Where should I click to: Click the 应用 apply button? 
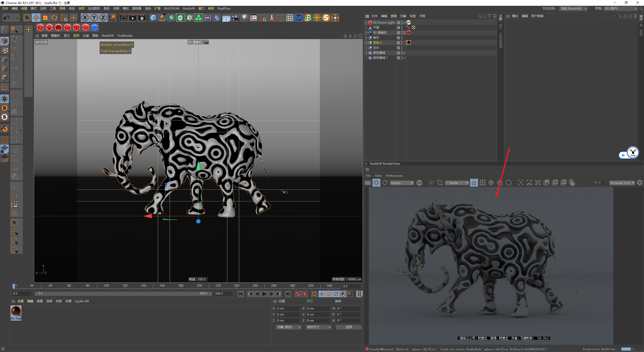coord(349,327)
